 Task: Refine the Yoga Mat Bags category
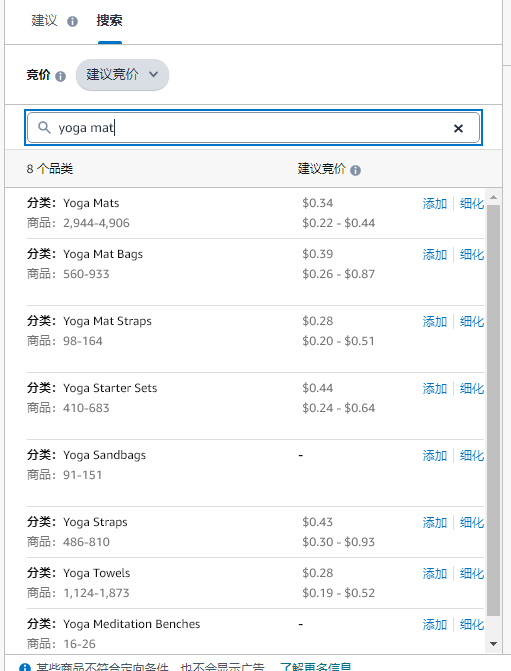point(472,254)
